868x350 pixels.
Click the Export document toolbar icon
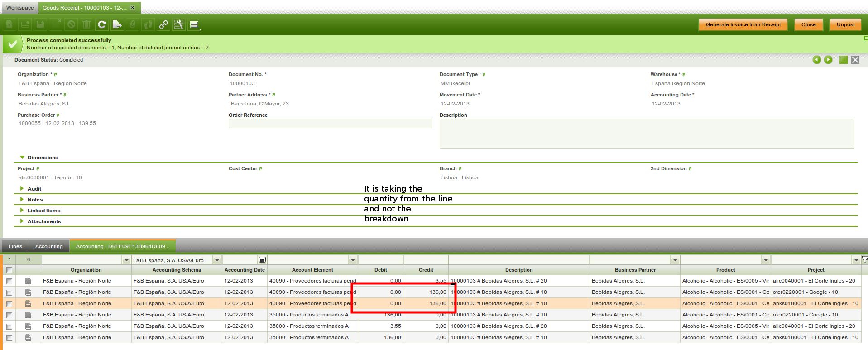click(x=117, y=24)
